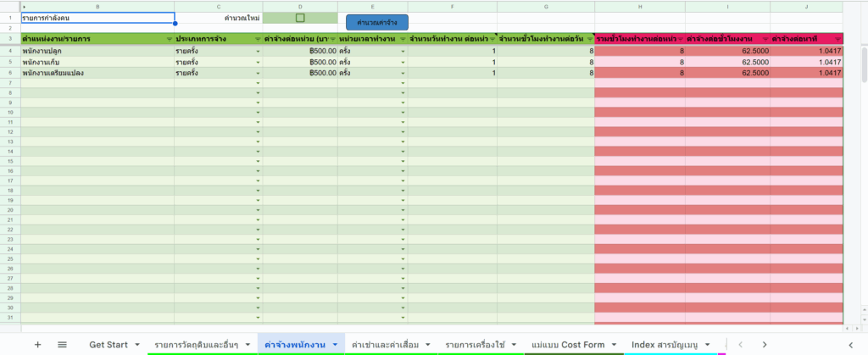Select cell containing รายการกำลังคน
The width and height of the screenshot is (868, 355).
pos(97,18)
